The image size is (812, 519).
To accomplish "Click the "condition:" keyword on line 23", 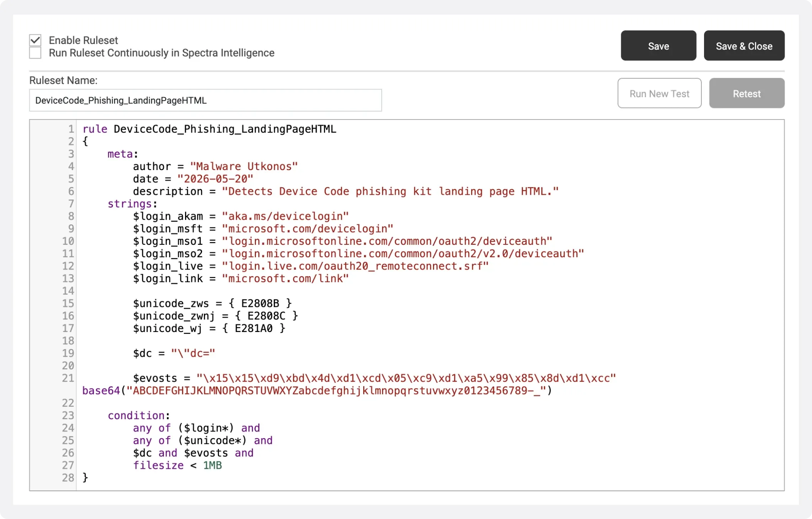I will (x=139, y=416).
